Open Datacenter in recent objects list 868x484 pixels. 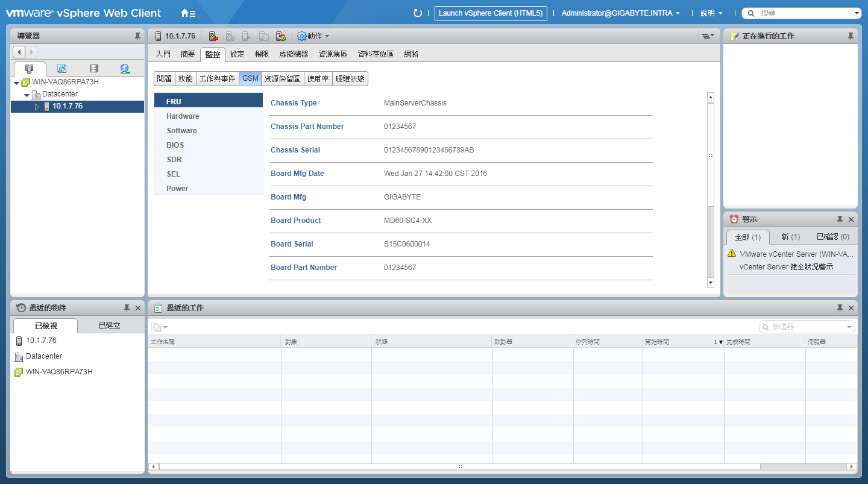coord(44,356)
